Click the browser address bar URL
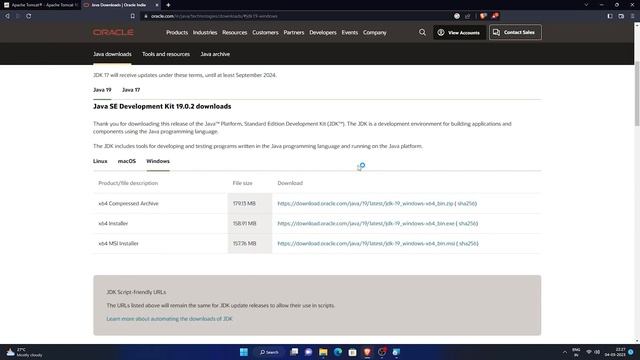640x360 pixels. pyautogui.click(x=214, y=16)
